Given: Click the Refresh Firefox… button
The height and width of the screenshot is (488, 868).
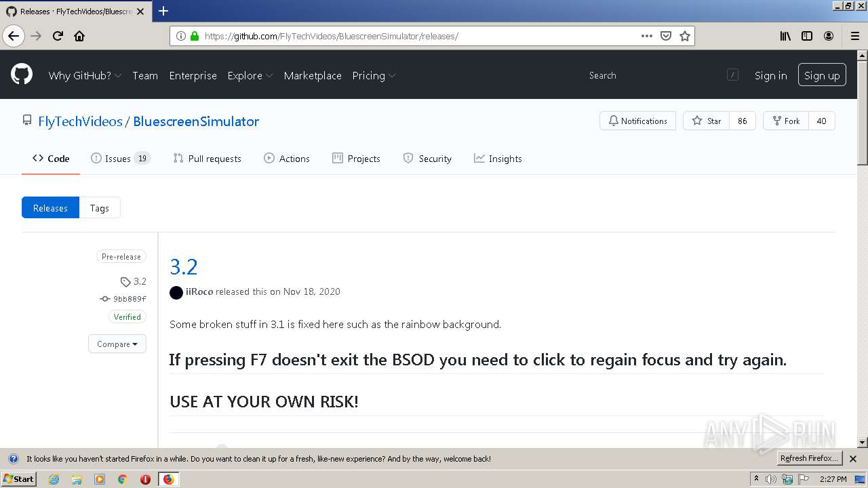Looking at the screenshot, I should click(810, 458).
